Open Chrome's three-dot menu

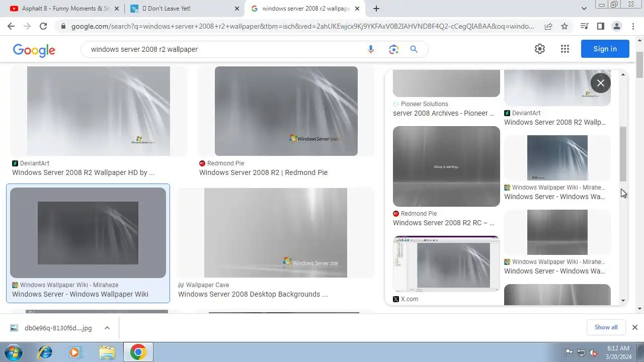coord(632,26)
